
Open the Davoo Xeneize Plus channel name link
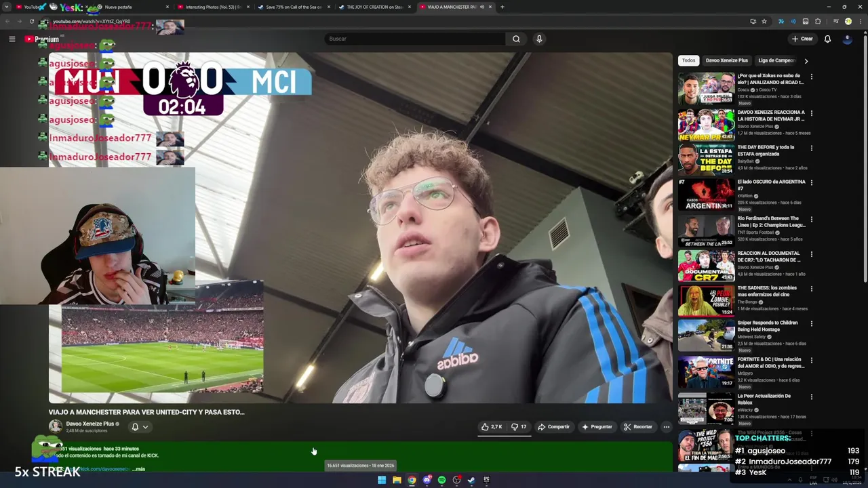90,424
